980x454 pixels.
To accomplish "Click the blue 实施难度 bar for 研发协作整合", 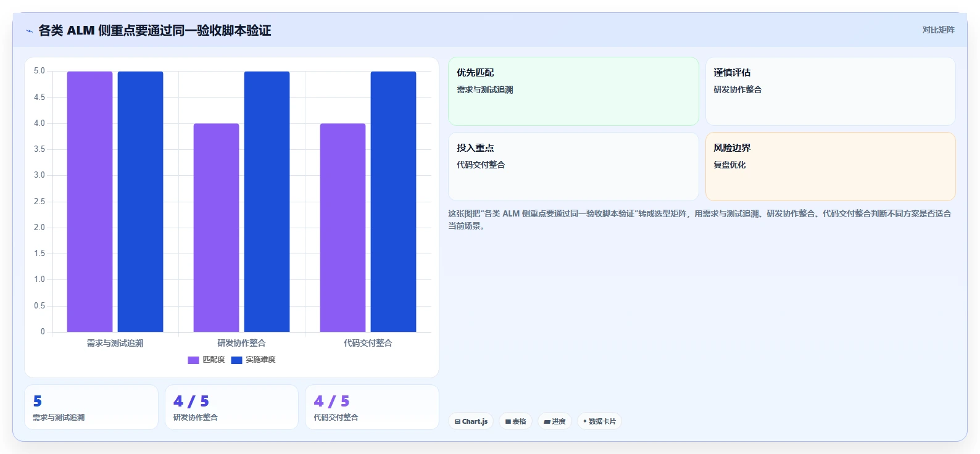I will (267, 202).
